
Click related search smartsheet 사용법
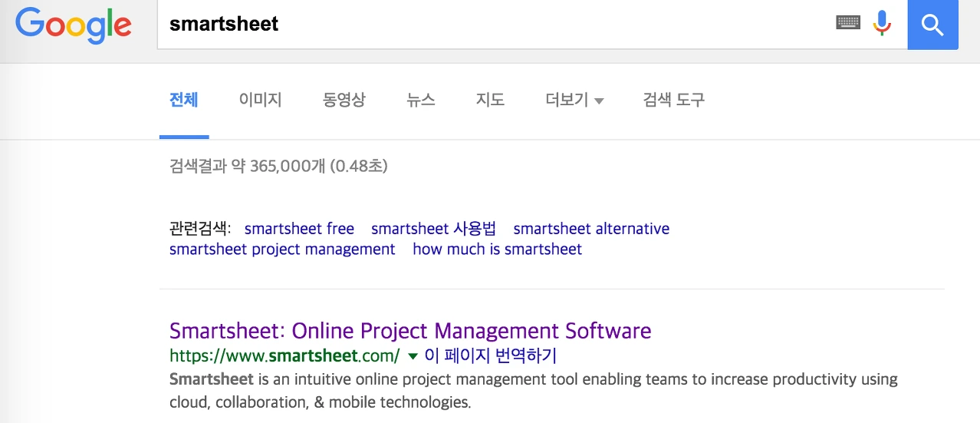[434, 229]
